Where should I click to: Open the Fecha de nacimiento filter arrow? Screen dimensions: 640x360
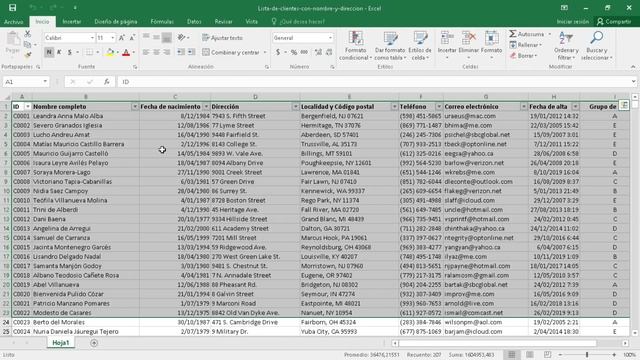click(x=206, y=107)
